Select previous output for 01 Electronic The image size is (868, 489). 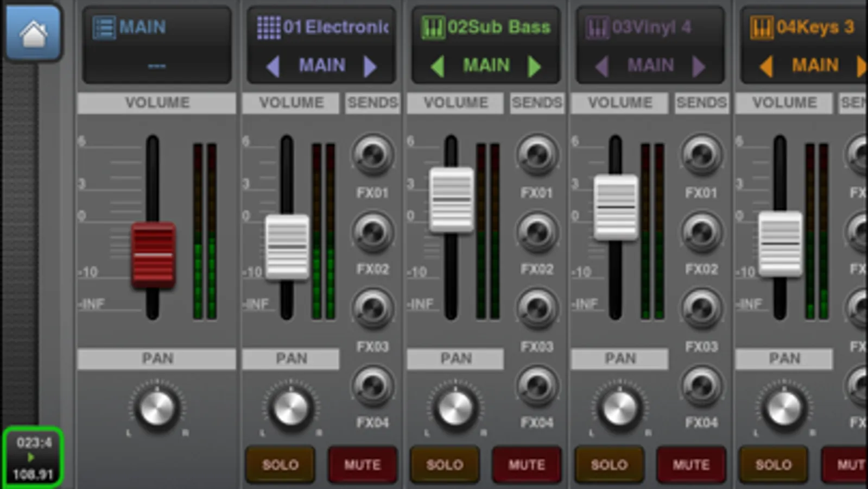pos(273,66)
